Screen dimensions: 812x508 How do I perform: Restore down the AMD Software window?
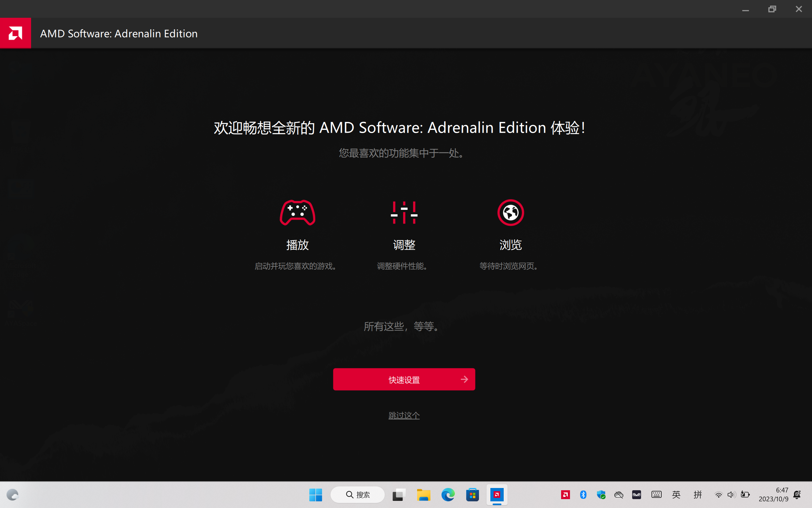(772, 9)
